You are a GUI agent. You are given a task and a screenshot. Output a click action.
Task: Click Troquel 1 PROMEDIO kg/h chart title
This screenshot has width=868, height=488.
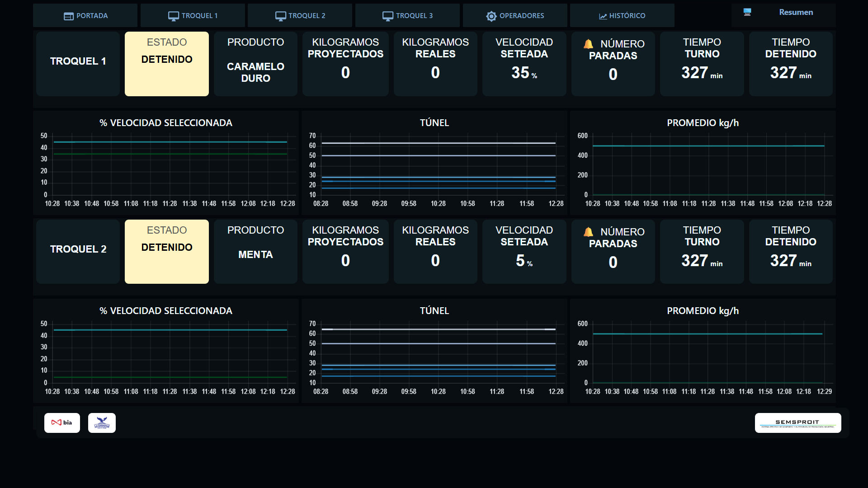point(703,123)
